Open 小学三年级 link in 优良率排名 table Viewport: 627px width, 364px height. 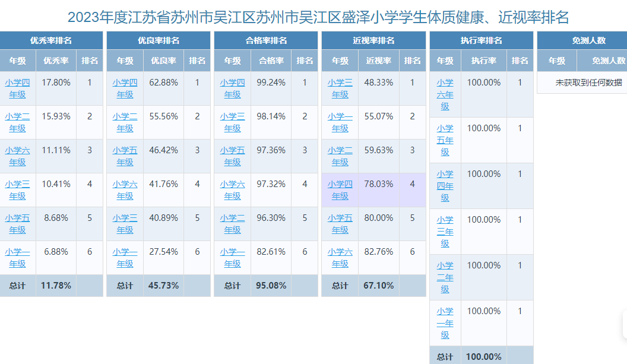(x=125, y=224)
